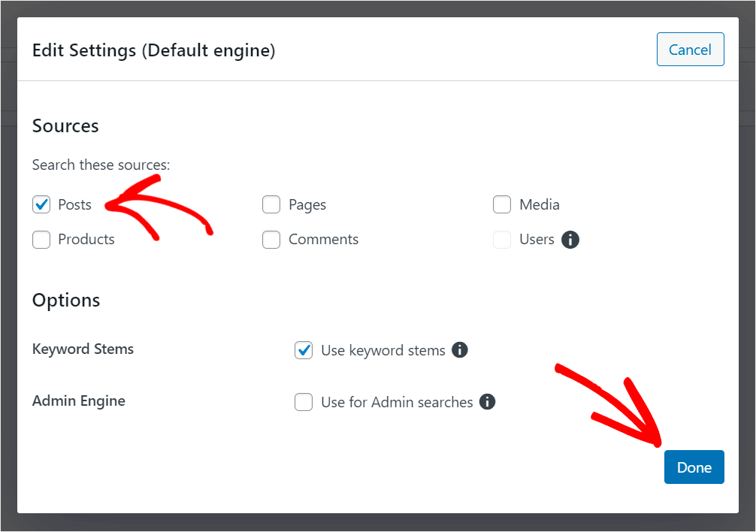Click the Admin Engine option title
Viewport: 756px width, 532px height.
79,401
